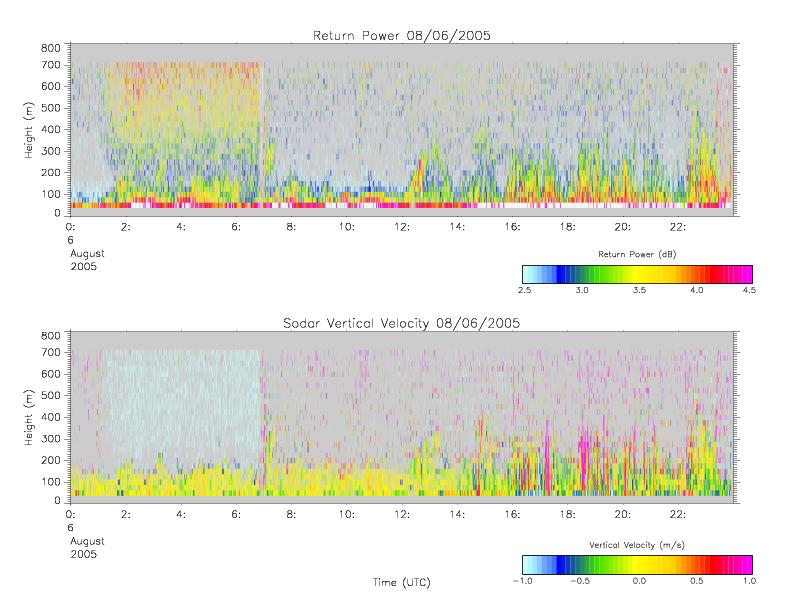The width and height of the screenshot is (791, 611).
Task: Click the 3.5 value on the return power scale
Action: tap(639, 290)
